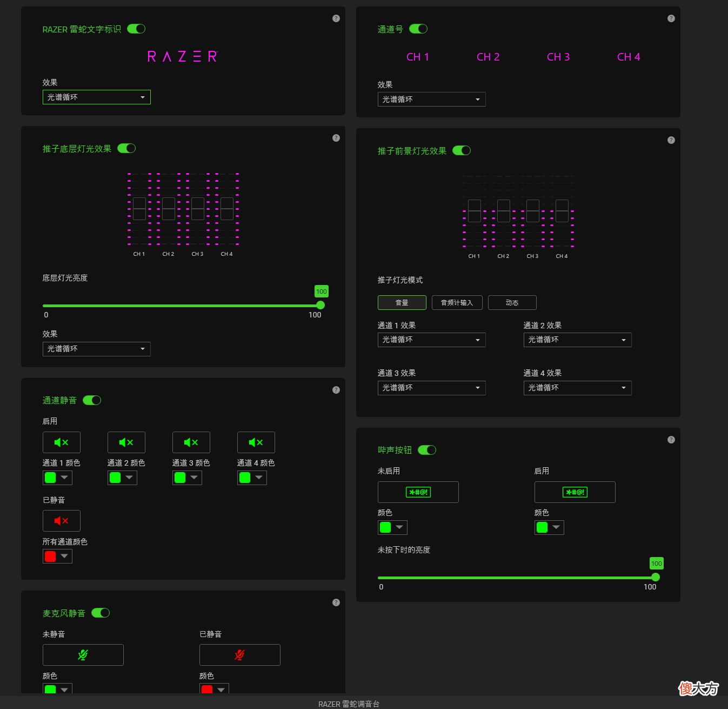This screenshot has width=728, height=709.
Task: Disable the 通道静音 toggle
Action: (x=92, y=400)
